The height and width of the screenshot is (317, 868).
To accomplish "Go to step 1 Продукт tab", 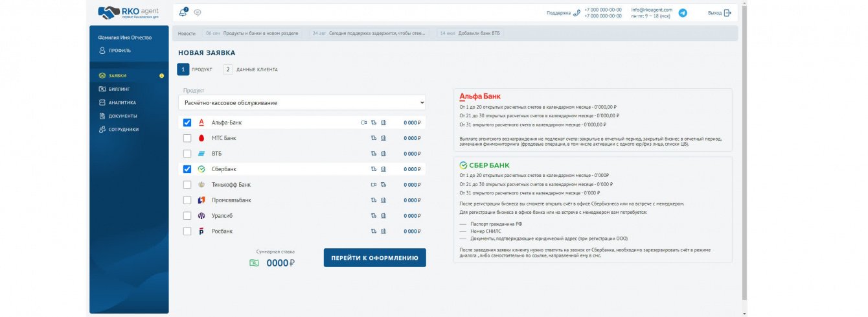I will pyautogui.click(x=195, y=69).
